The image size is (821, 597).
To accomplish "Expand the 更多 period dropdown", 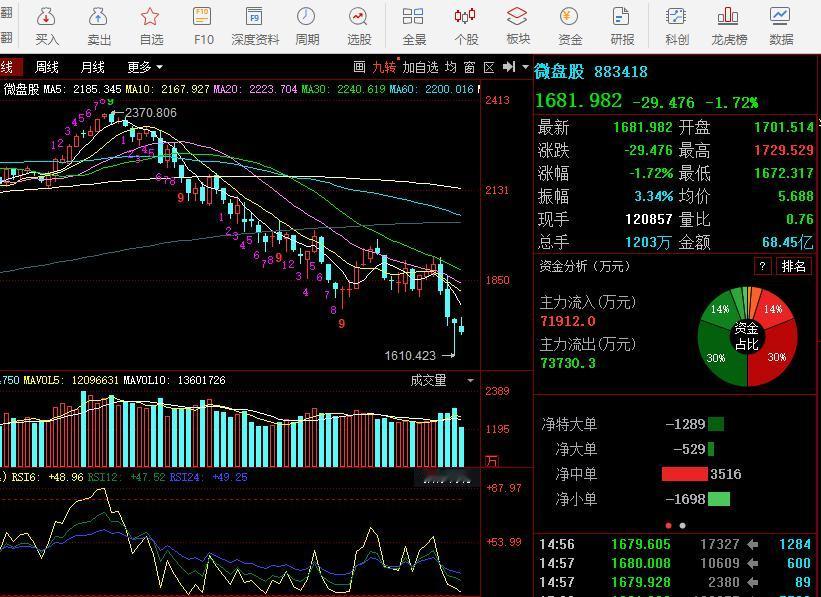I will 145,67.
